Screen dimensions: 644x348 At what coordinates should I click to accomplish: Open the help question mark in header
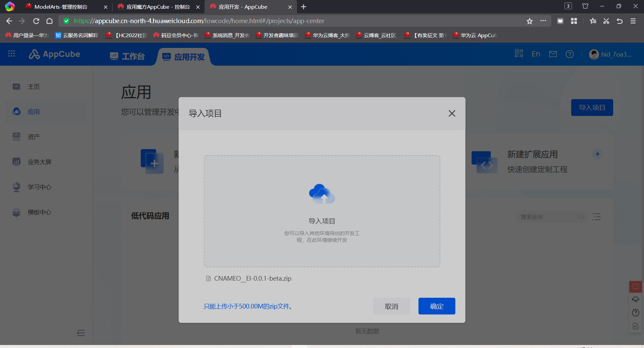click(x=570, y=54)
